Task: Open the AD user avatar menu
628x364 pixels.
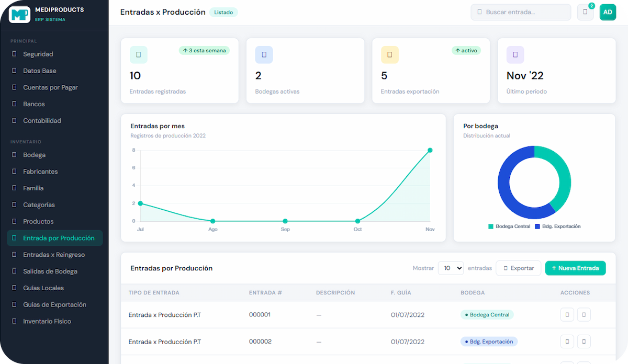Action: coord(608,12)
